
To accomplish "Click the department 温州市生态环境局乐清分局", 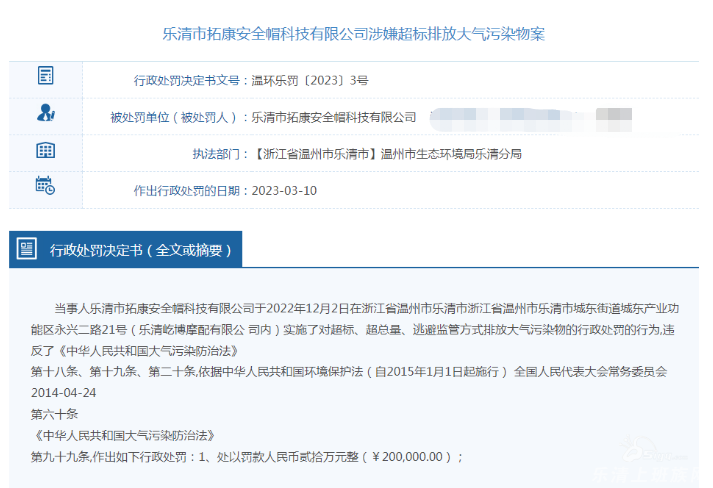I will (451, 154).
